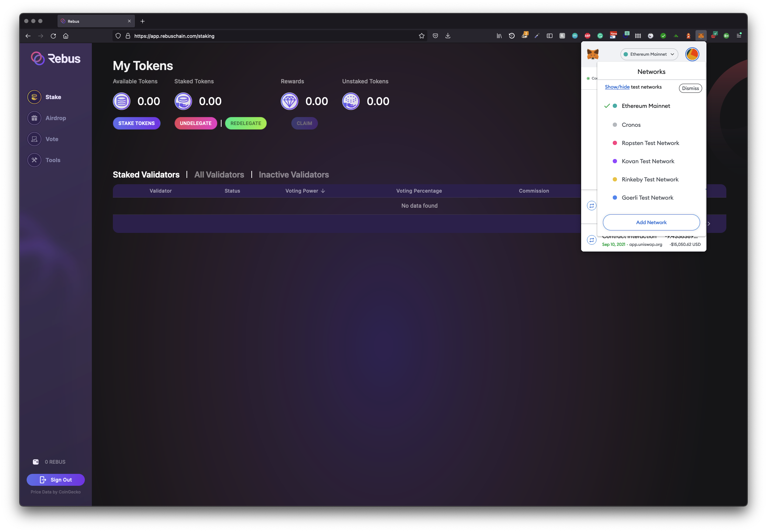The image size is (767, 532).
Task: Click the MetaMask fox logo in popup
Action: (593, 54)
